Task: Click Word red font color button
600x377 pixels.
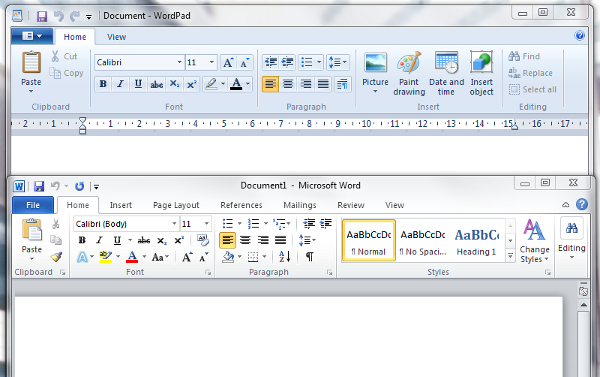Action: pyautogui.click(x=132, y=257)
